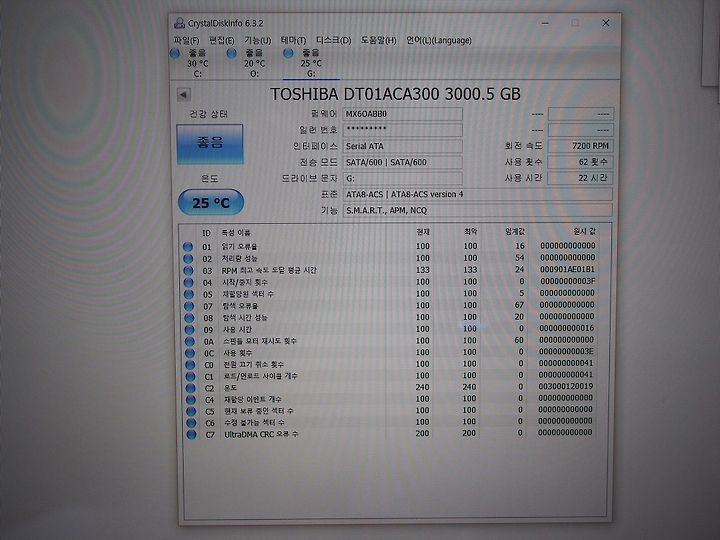Go to previous disk with left arrow
Image resolution: width=720 pixels, height=540 pixels.
point(183,95)
